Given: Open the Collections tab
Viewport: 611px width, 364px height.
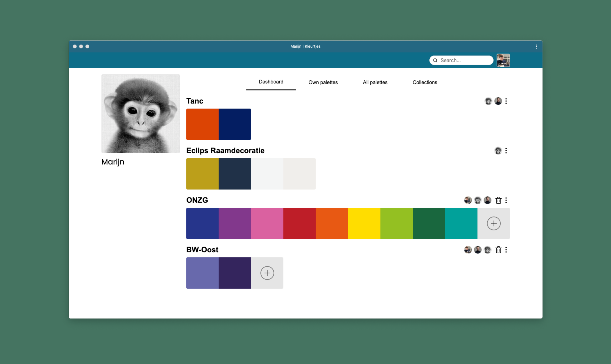Looking at the screenshot, I should [x=425, y=82].
